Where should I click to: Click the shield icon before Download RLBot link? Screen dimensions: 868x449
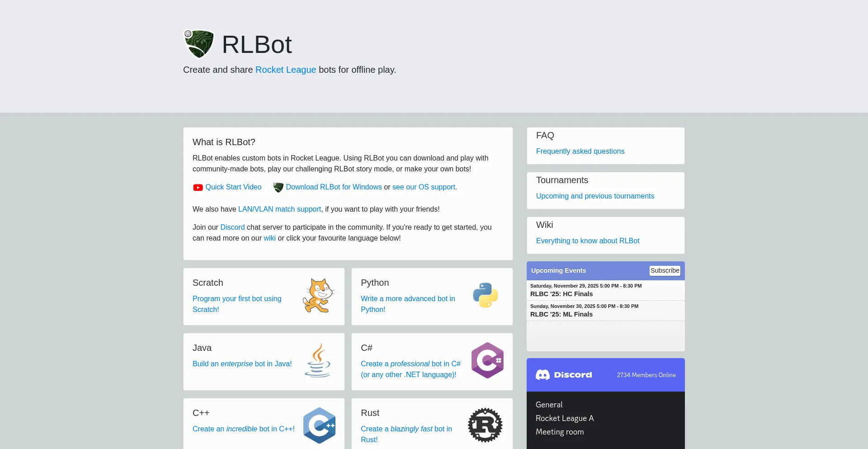click(278, 187)
